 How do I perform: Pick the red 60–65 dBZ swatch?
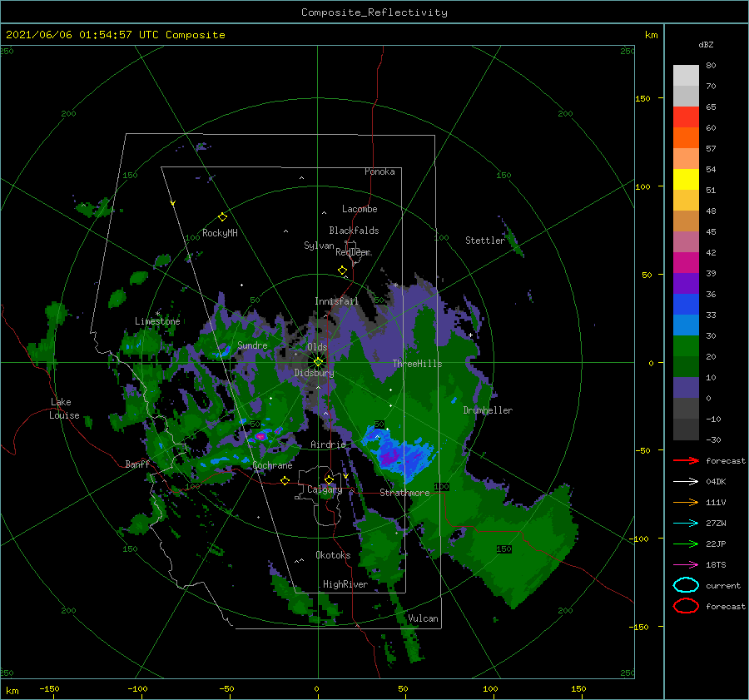point(686,117)
